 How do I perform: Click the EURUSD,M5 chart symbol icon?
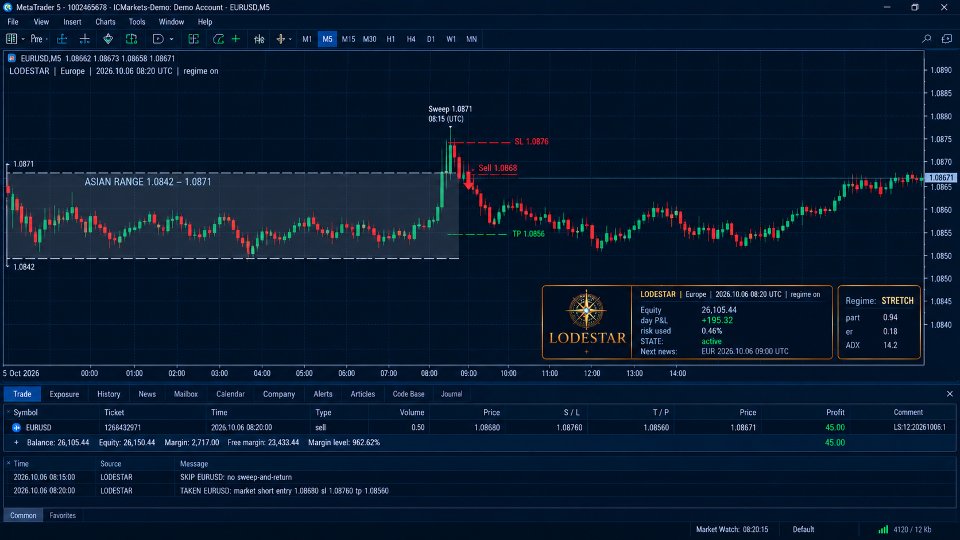[x=12, y=58]
